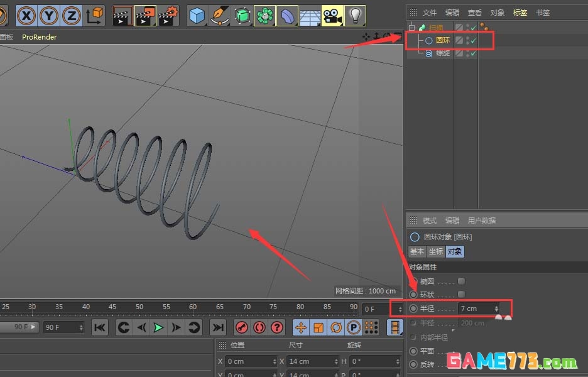This screenshot has width=588, height=377.
Task: Increase 半径 using the stepper arrows
Action: (x=496, y=309)
